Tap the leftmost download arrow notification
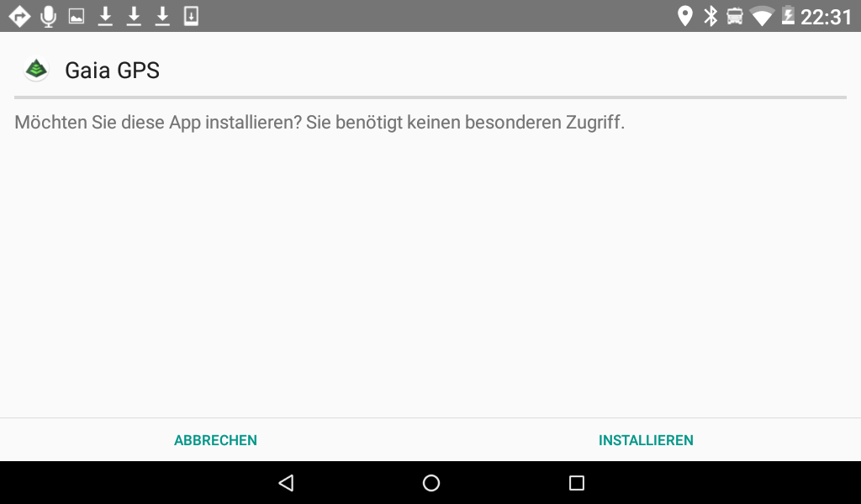The height and width of the screenshot is (504, 861). pyautogui.click(x=105, y=17)
